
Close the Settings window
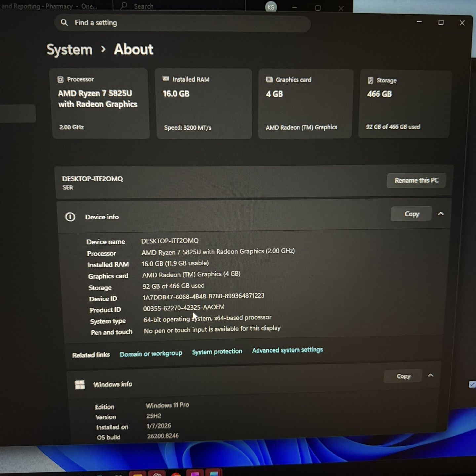pos(462,23)
